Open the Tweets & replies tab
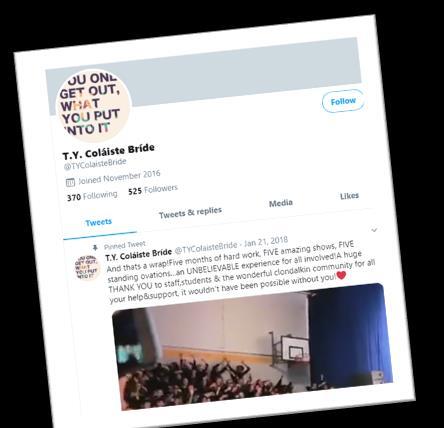This screenshot has width=444, height=428. (190, 212)
